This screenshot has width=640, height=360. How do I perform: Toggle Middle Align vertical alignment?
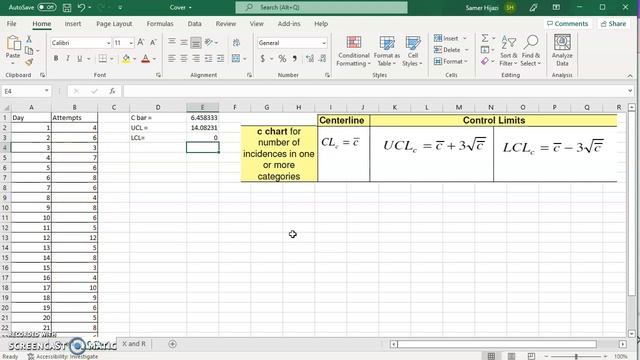[x=184, y=42]
